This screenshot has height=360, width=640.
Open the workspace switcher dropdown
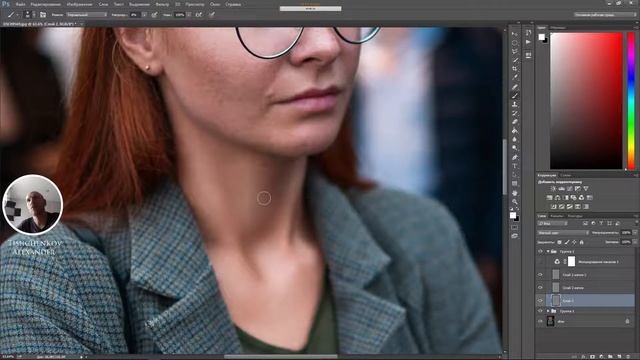click(605, 14)
